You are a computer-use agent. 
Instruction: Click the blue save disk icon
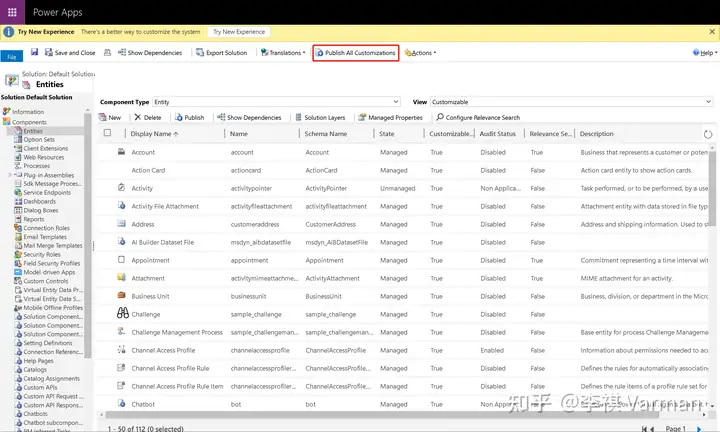point(34,52)
